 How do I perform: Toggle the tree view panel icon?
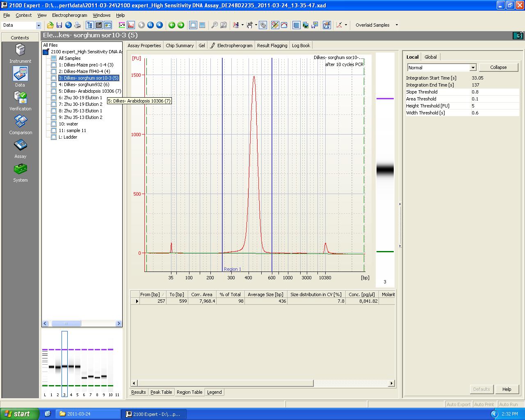point(89,25)
